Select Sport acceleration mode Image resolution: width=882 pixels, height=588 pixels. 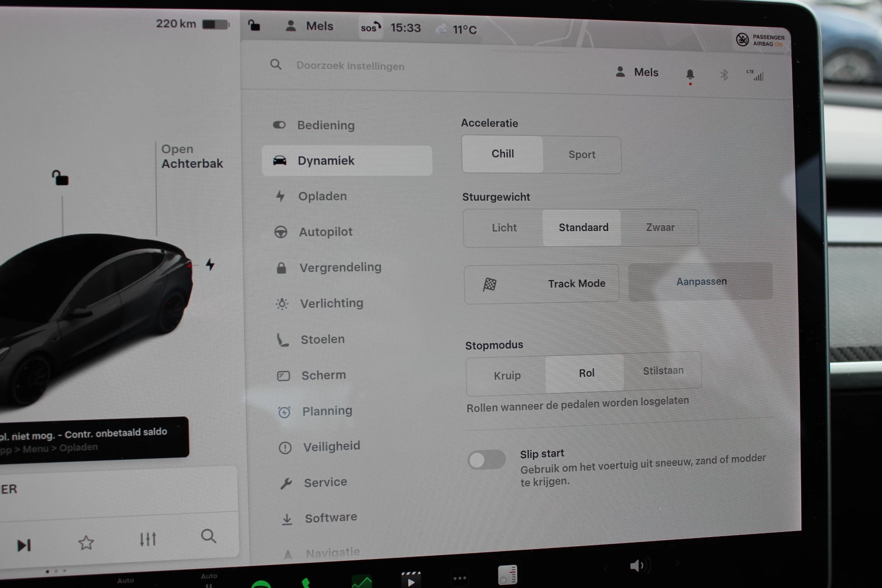[x=582, y=154]
